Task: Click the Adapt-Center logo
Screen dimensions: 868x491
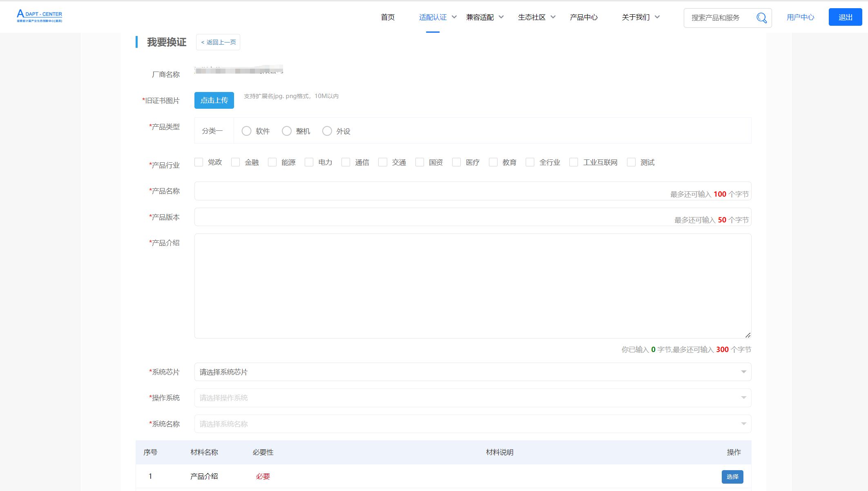Action: click(40, 16)
